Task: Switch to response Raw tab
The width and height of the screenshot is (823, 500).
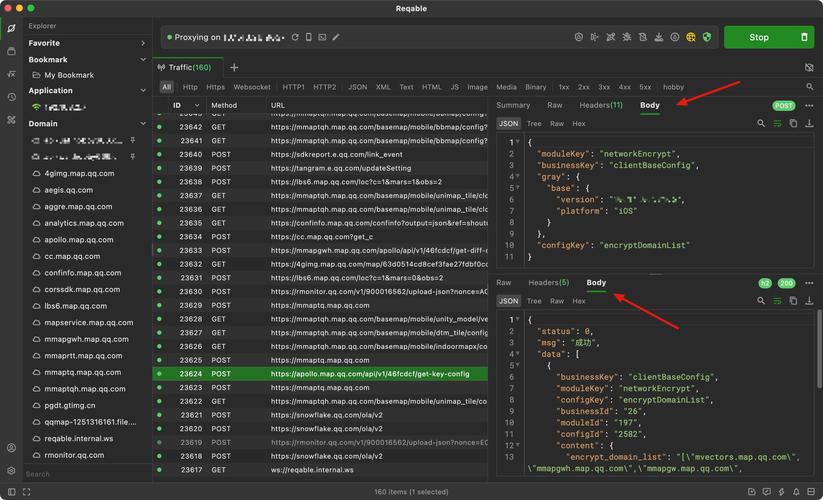Action: click(504, 283)
